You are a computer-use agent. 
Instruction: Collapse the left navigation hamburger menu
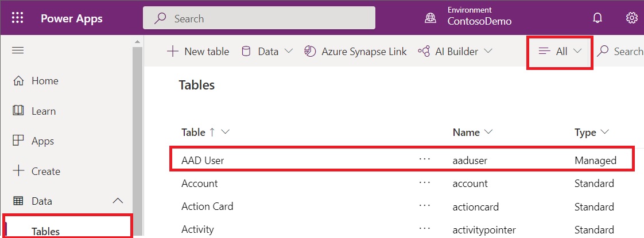pyautogui.click(x=18, y=50)
